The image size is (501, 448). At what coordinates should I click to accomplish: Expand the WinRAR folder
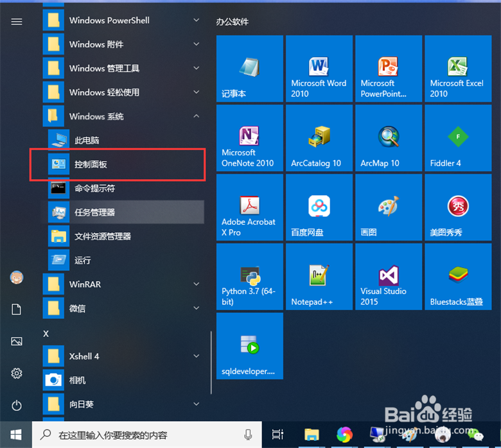pos(123,284)
